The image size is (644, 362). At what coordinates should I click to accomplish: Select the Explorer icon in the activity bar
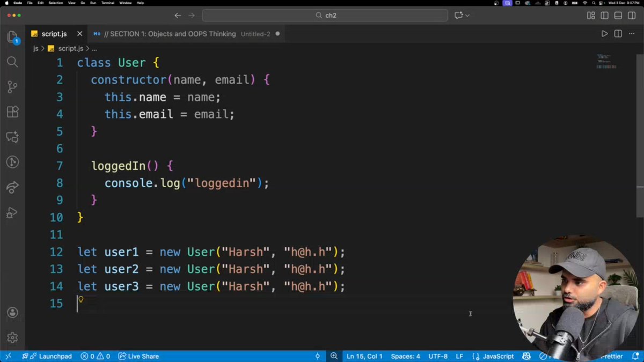[12, 36]
